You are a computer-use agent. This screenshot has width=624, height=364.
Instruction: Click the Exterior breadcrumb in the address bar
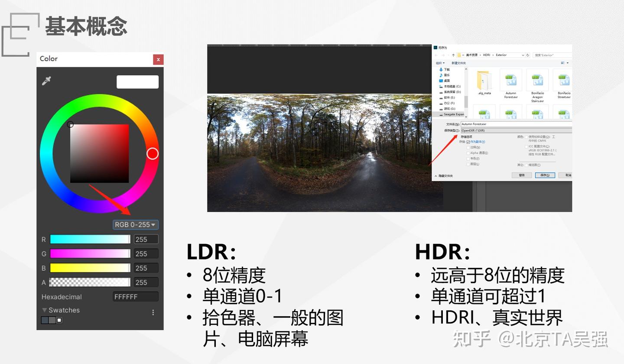tap(500, 55)
